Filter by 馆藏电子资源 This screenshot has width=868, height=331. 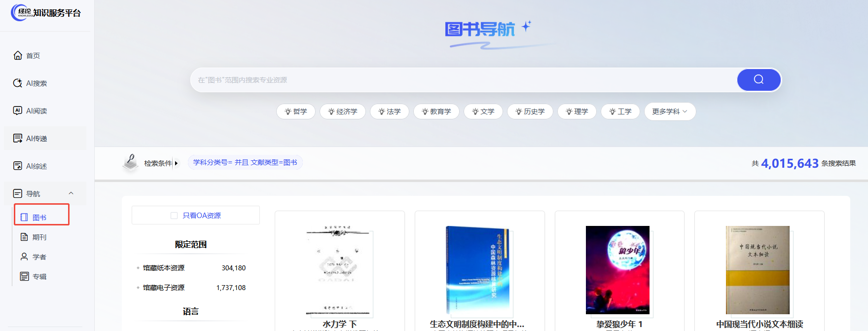pos(164,288)
